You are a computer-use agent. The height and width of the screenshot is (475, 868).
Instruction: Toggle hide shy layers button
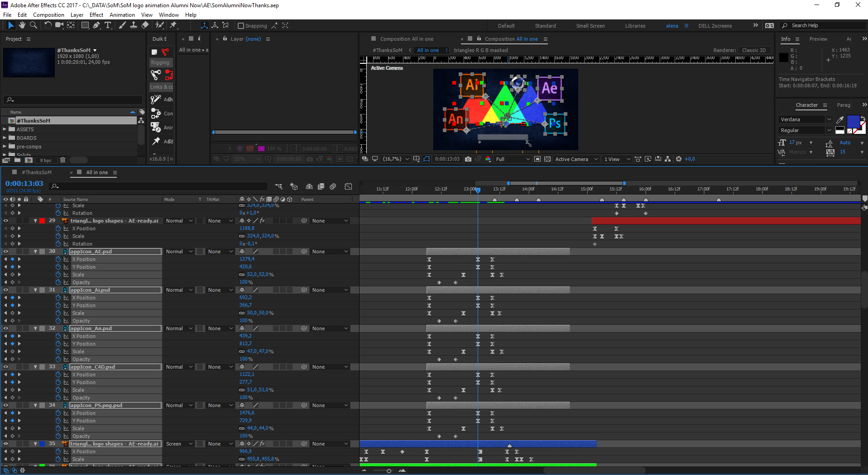(x=309, y=186)
